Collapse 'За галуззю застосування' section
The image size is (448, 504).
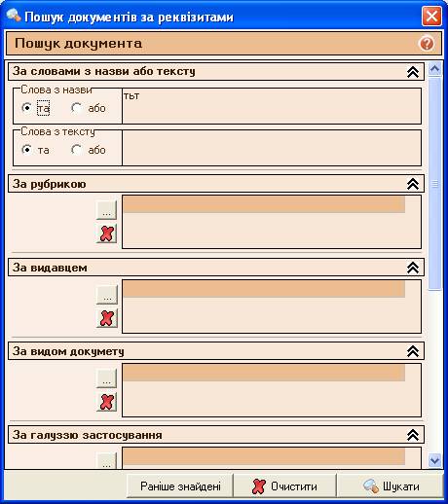(x=413, y=435)
